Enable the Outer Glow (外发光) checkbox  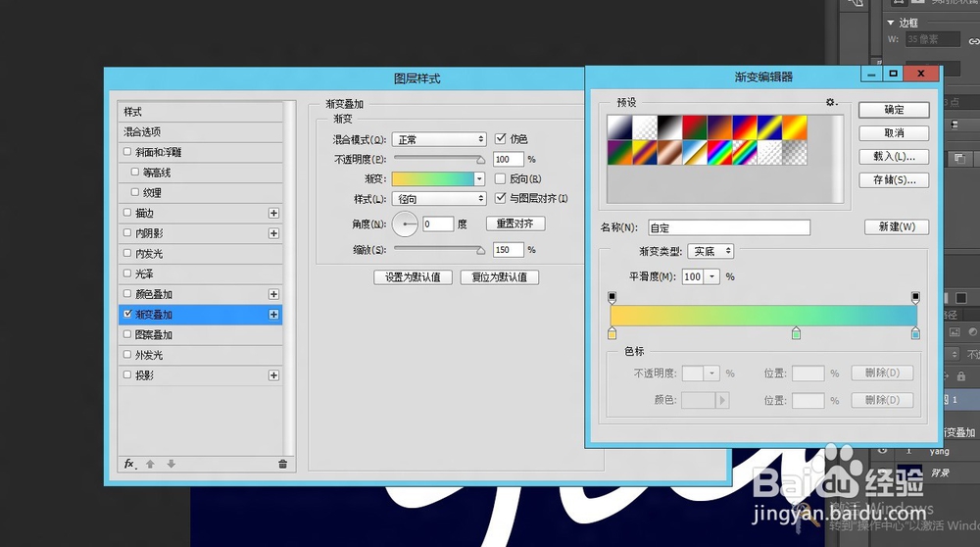127,355
